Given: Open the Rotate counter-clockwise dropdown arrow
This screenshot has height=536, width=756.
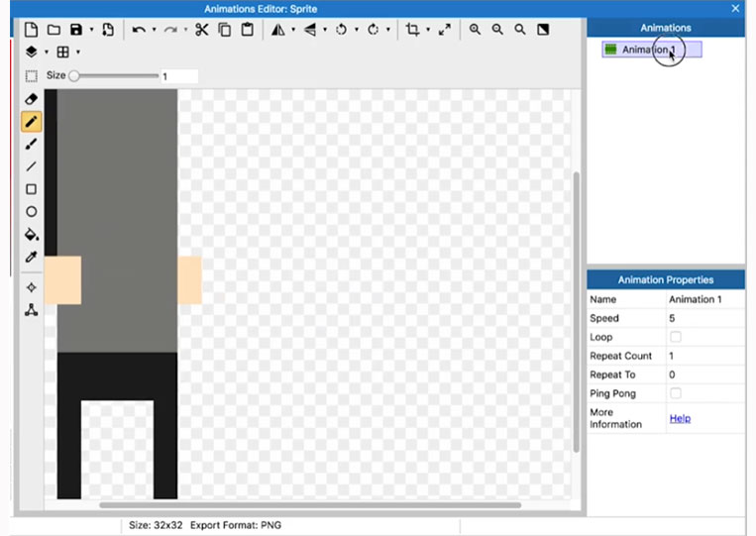Looking at the screenshot, I should pos(357,30).
